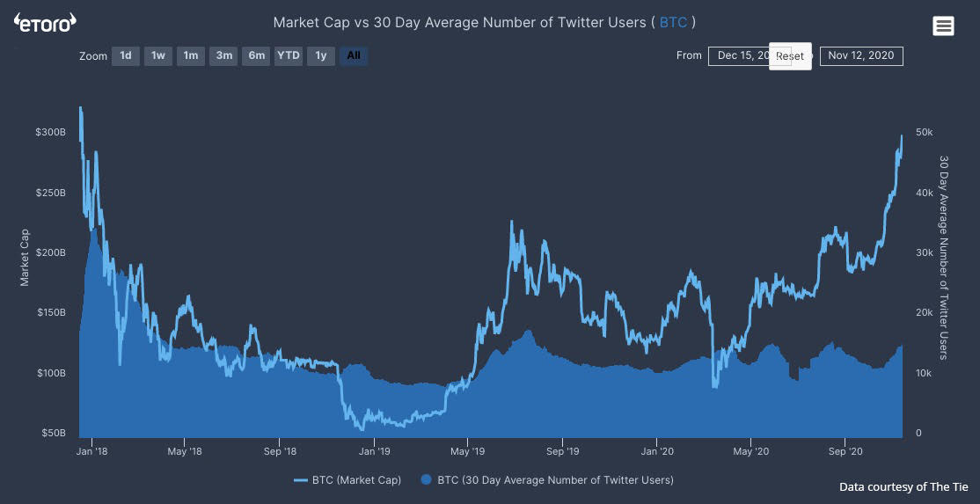Viewport: 980px width, 504px height.
Task: Select the 1d zoom range
Action: click(126, 56)
